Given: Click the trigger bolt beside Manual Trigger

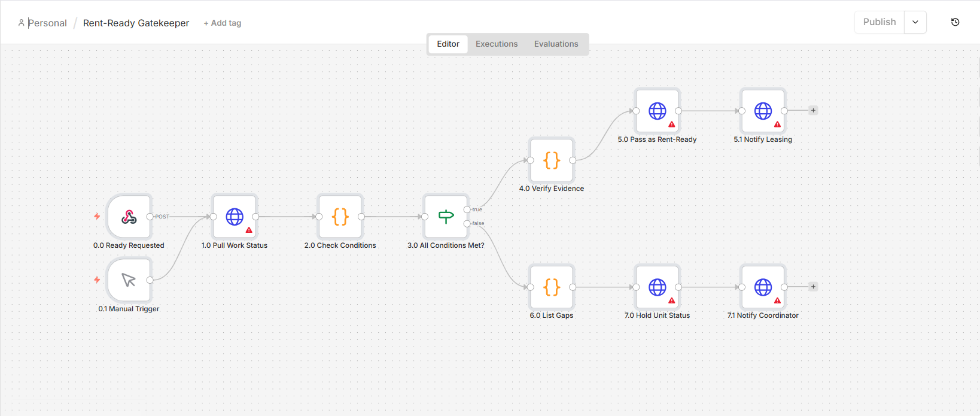Looking at the screenshot, I should click(x=97, y=280).
